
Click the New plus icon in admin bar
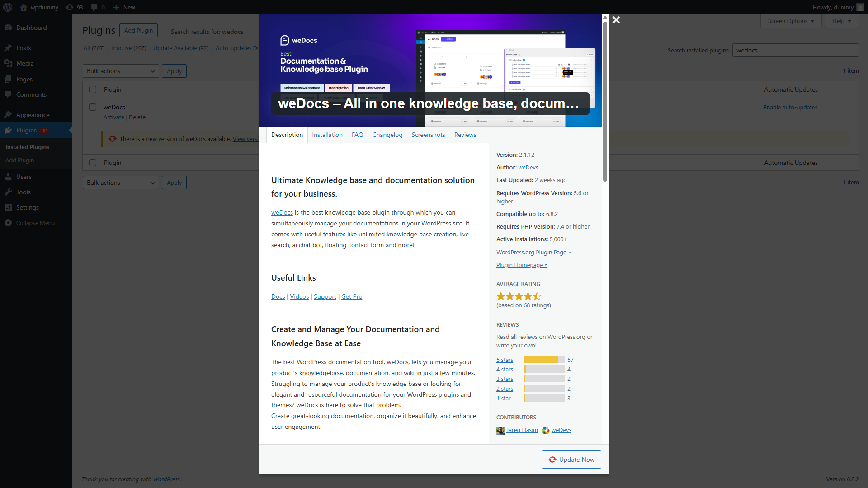click(116, 7)
